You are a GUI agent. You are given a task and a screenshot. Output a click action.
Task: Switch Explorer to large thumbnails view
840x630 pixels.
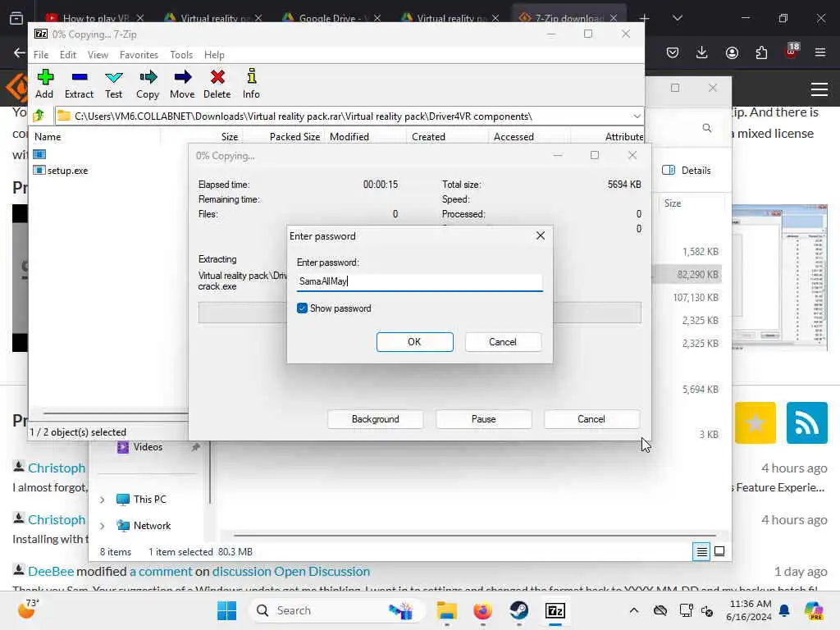coord(719,551)
